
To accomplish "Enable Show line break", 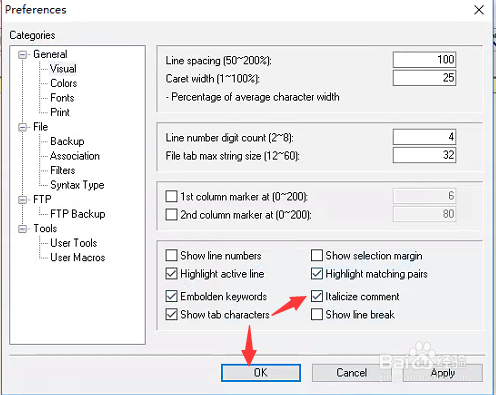I will pos(317,314).
